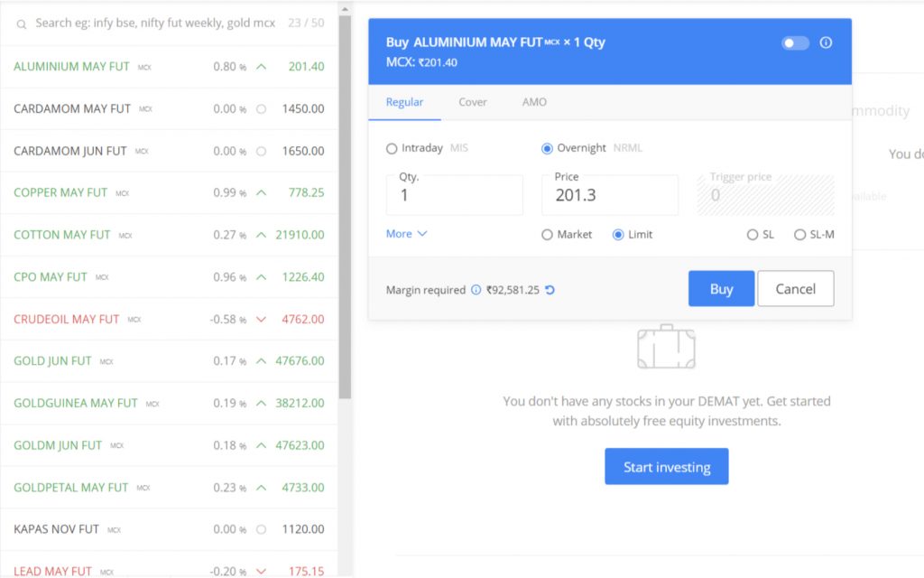Click the 23 / 50 watchlist count
This screenshot has height=578, width=924.
point(306,23)
